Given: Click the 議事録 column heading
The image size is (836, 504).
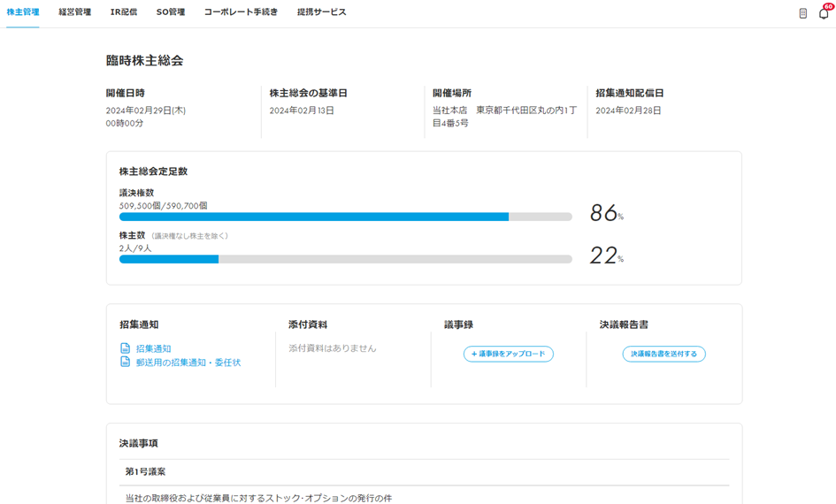Looking at the screenshot, I should [458, 325].
